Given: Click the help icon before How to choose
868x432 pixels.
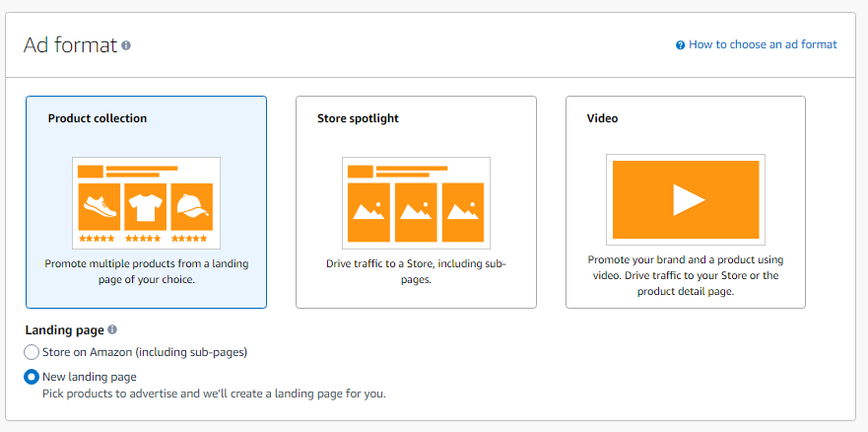Looking at the screenshot, I should click(680, 45).
